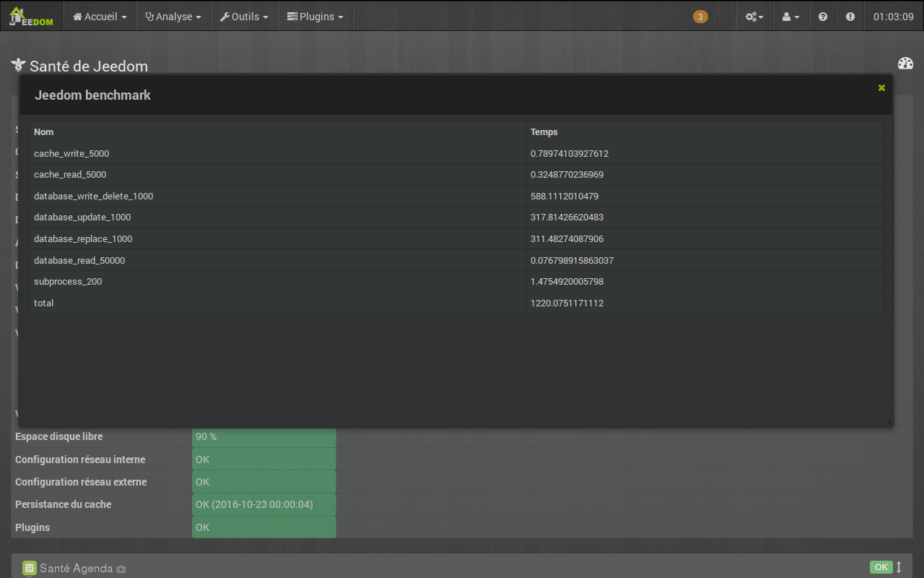Click the Temps column header
This screenshot has width=924, height=578.
(544, 132)
